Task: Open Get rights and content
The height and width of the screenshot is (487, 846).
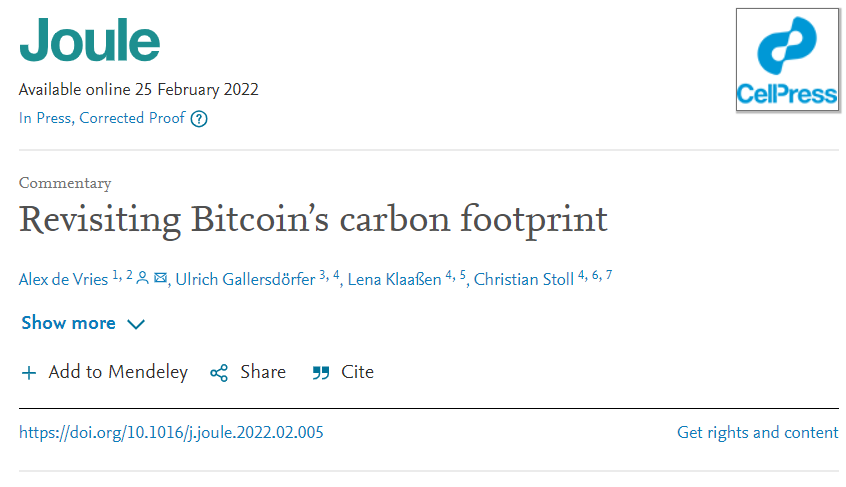Action: click(757, 433)
